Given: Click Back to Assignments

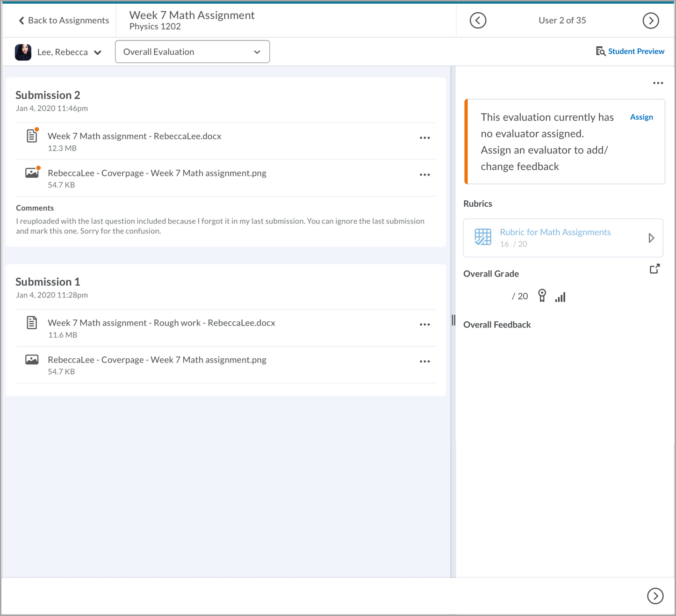Looking at the screenshot, I should 64,21.
